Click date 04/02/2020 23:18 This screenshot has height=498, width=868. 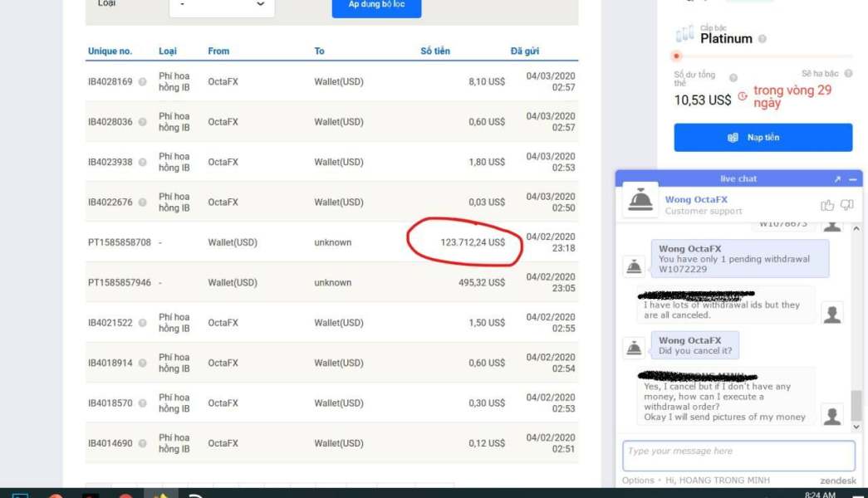pos(550,242)
